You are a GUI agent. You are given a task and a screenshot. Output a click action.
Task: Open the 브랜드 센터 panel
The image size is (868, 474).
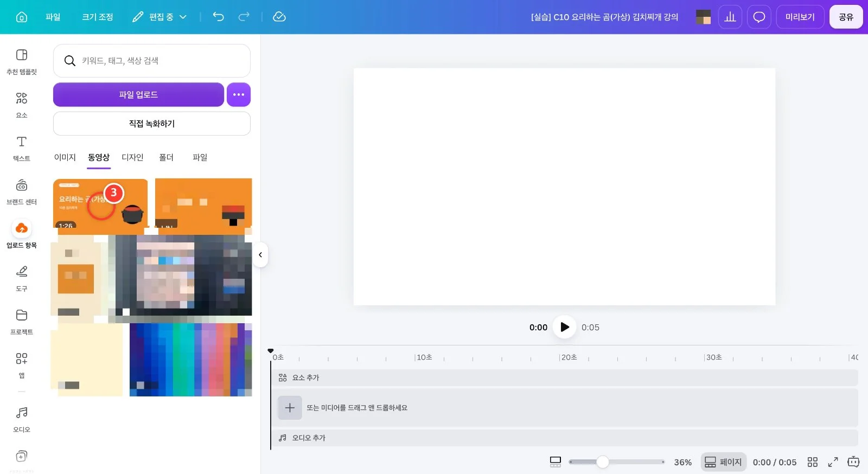click(22, 191)
